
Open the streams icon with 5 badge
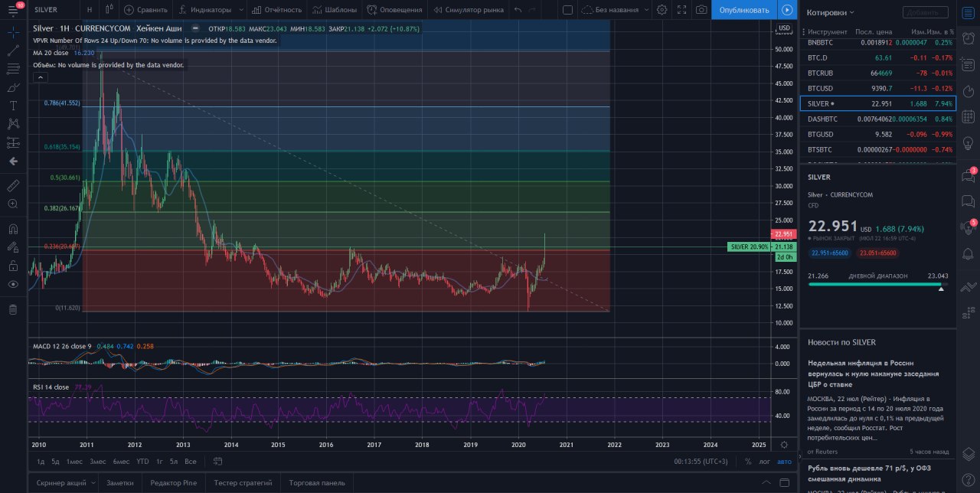(968, 227)
